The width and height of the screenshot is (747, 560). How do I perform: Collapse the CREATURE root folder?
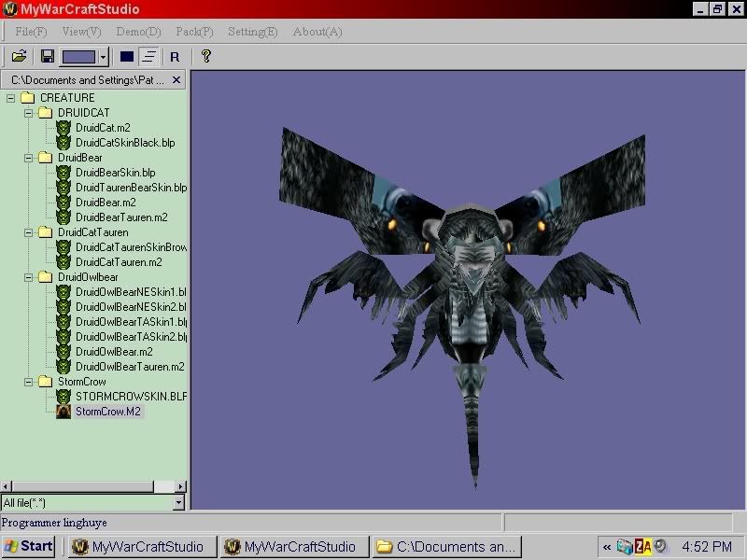(x=10, y=98)
